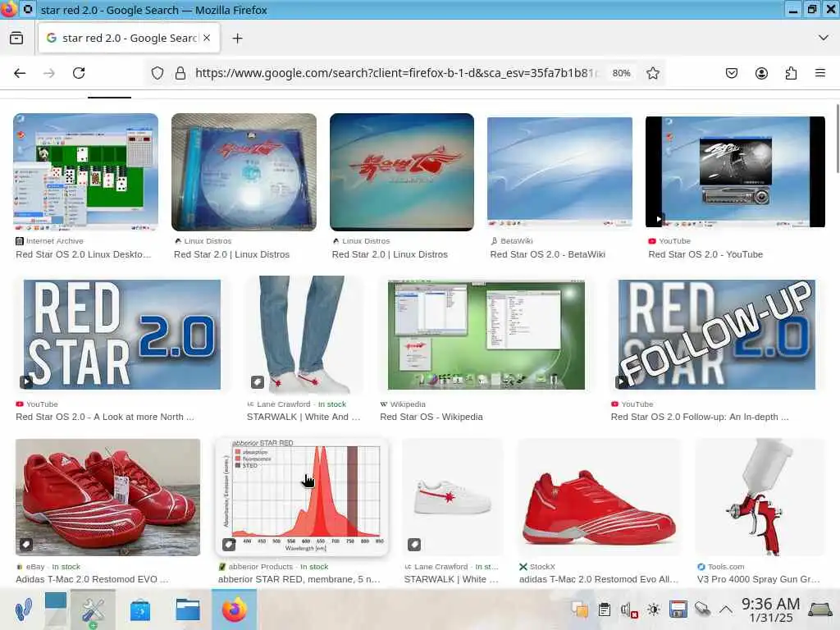840x630 pixels.
Task: Click the show desktop icon in the panel
Action: point(820,609)
